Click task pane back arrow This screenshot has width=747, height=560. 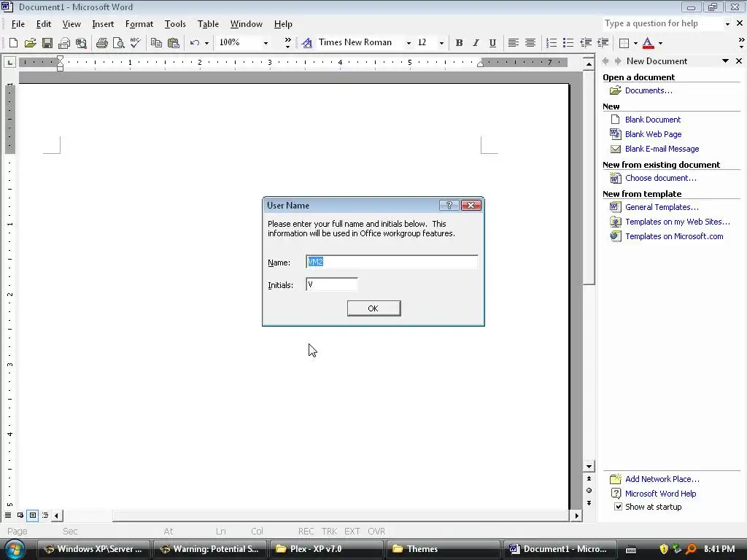tap(605, 61)
